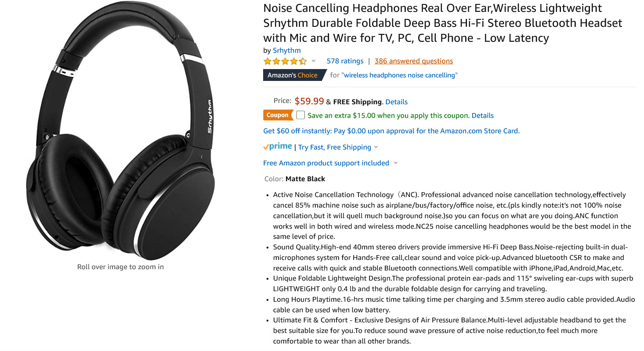Image resolution: width=644 pixels, height=351 pixels.
Task: Click the Prime logo icon
Action: coord(278,146)
